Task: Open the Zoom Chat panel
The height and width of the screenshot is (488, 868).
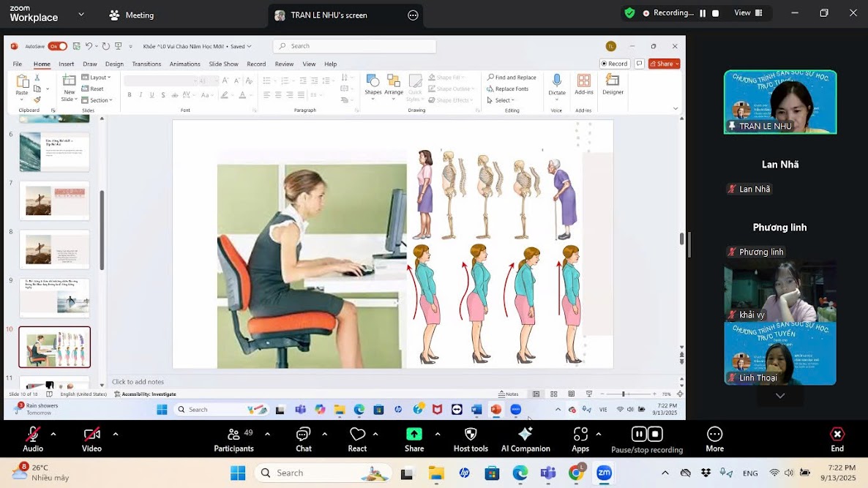Action: [303, 435]
